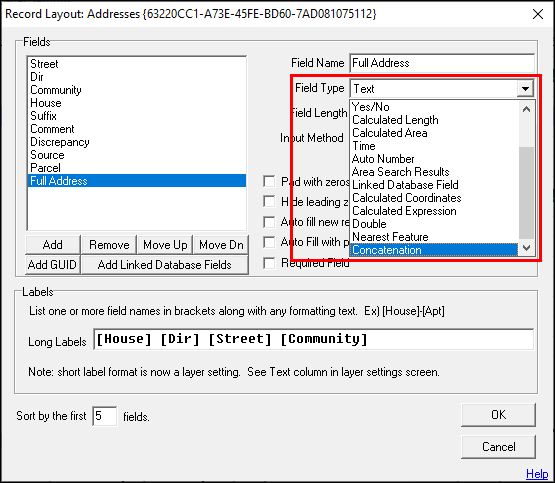The image size is (555, 483).
Task: Toggle Pad with zeros checkbox
Action: [x=269, y=182]
